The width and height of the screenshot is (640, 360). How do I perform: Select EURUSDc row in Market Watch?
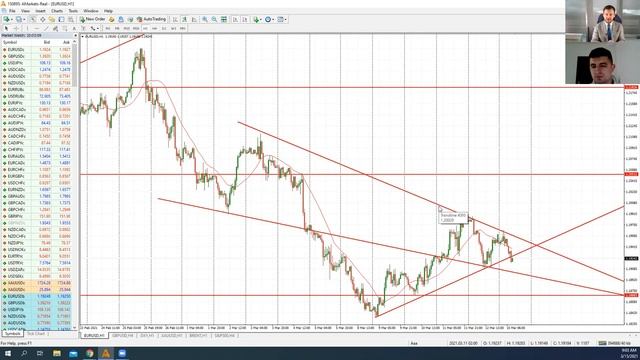point(37,49)
